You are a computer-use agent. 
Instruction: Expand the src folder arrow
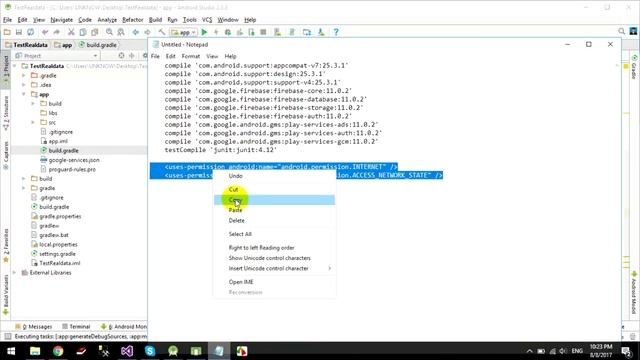33,122
